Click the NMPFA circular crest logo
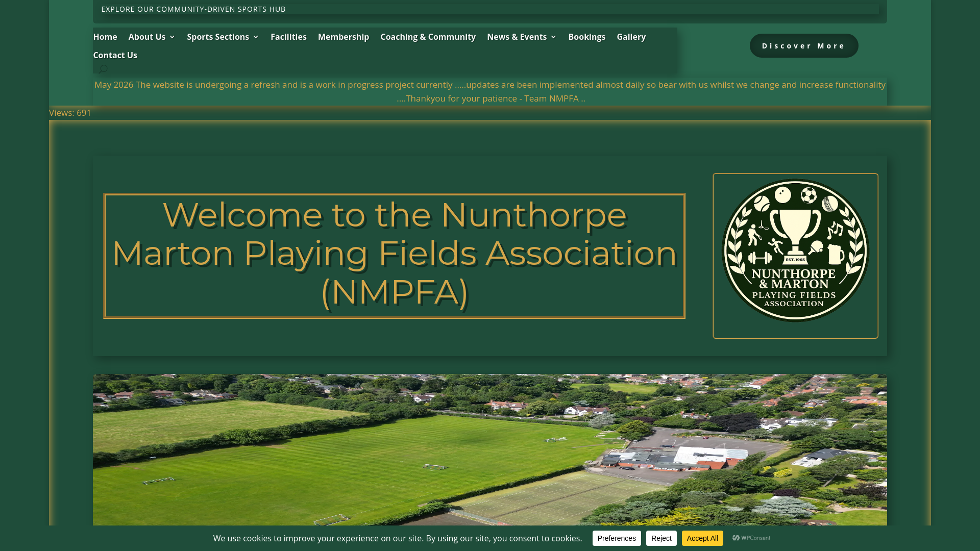This screenshot has width=980, height=551. [x=795, y=251]
